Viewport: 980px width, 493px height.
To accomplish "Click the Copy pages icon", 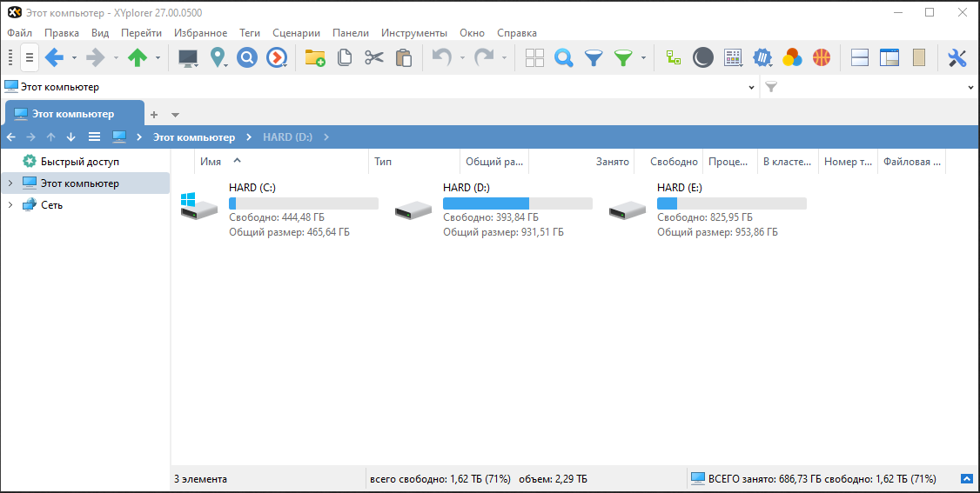I will pos(345,58).
